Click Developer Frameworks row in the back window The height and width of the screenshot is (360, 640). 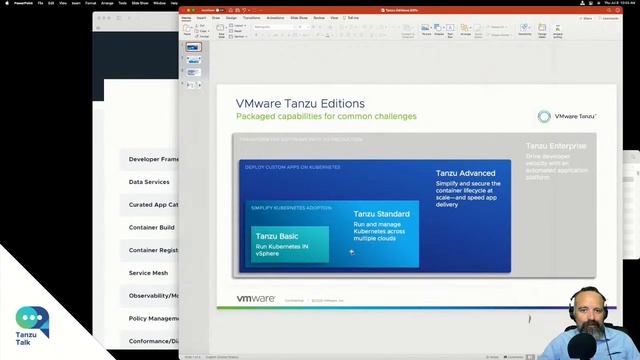coord(149,159)
